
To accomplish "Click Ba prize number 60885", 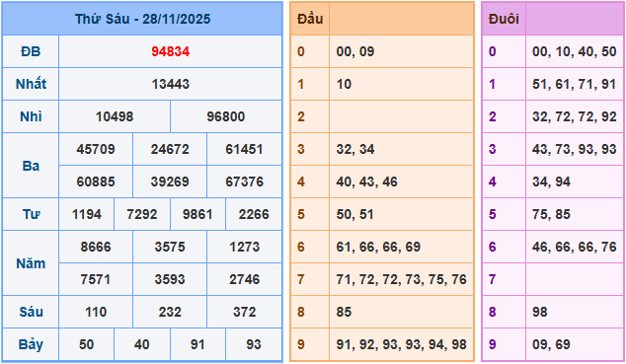I will (96, 182).
